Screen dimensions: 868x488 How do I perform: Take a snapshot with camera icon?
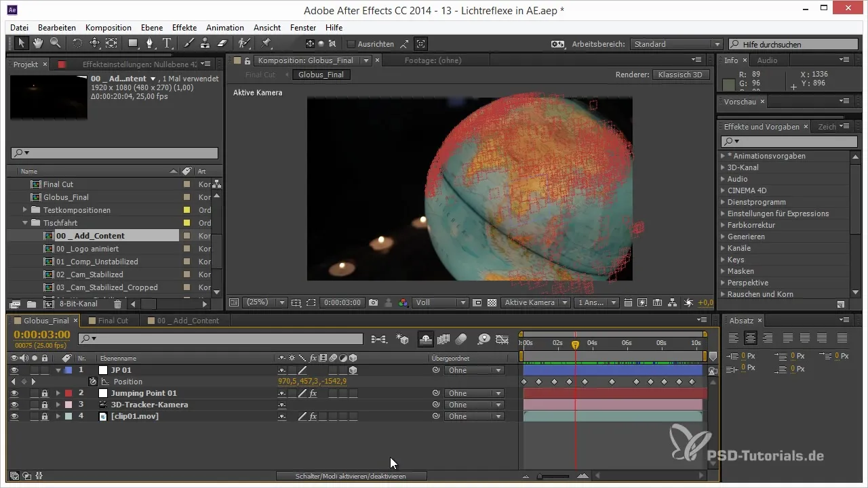(x=374, y=303)
